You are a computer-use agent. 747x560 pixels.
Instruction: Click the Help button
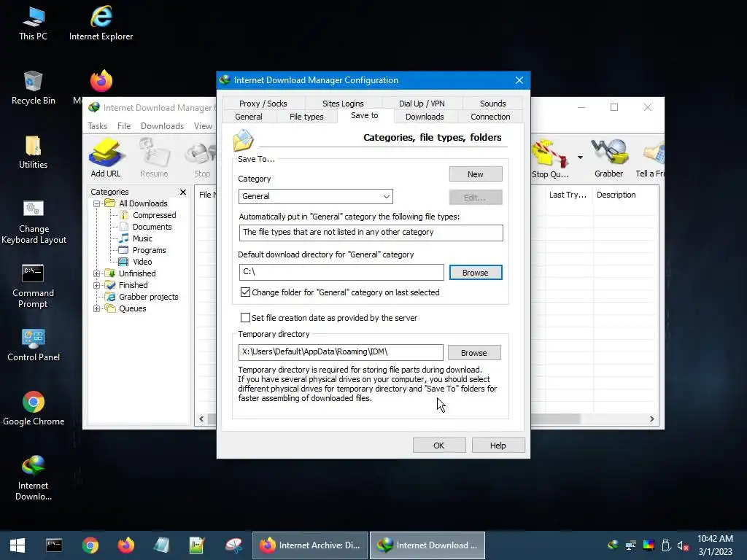point(498,446)
